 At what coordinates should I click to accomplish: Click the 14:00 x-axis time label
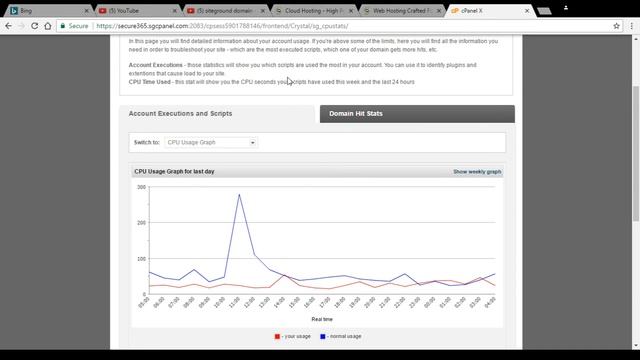pyautogui.click(x=279, y=302)
